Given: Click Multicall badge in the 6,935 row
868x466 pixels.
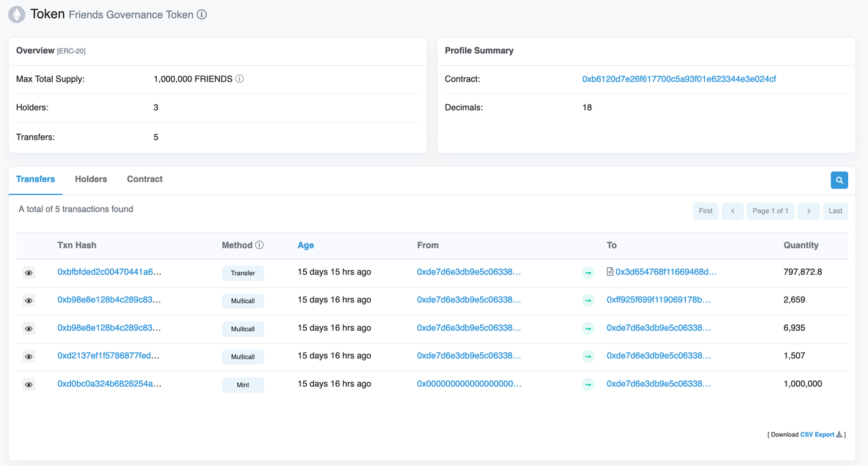Looking at the screenshot, I should pos(243,329).
